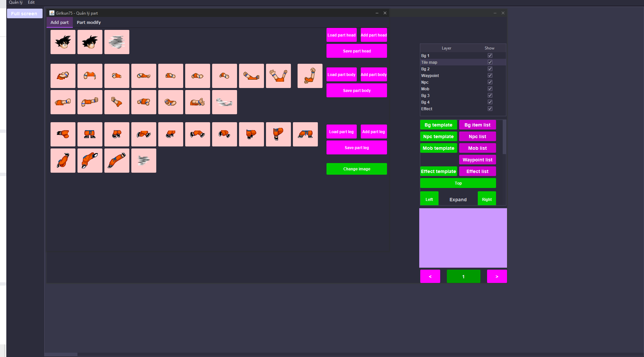Select the first Goku head sprite
Screen dimensions: 644x357
[x=63, y=42]
